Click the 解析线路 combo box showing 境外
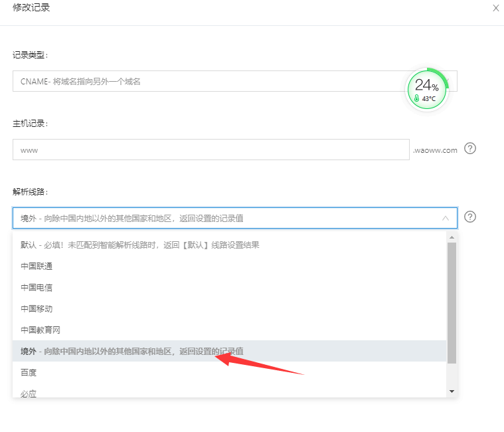Image resolution: width=504 pixels, height=432 pixels. coord(235,218)
